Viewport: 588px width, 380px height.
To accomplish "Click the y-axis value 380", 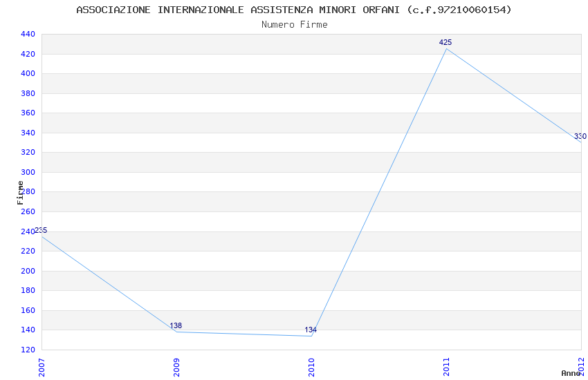I will point(28,93).
